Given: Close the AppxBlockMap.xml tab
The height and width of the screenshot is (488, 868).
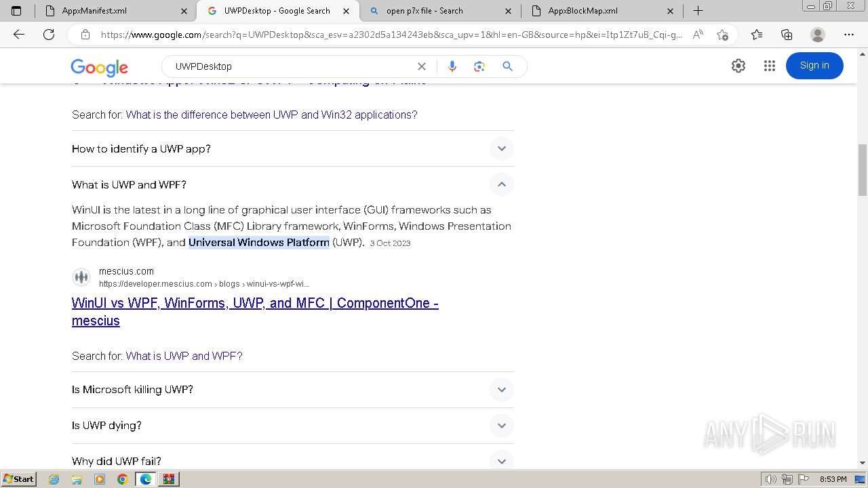Looking at the screenshot, I should point(671,11).
